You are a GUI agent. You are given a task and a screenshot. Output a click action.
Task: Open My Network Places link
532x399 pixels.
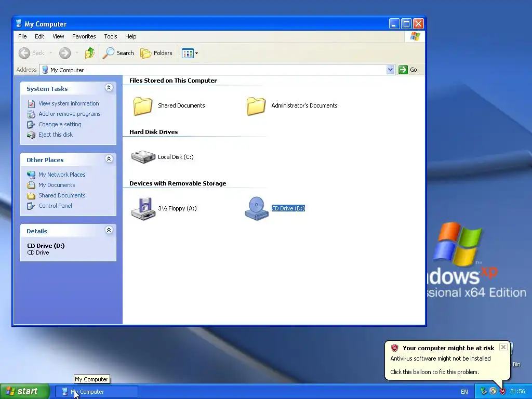point(62,175)
